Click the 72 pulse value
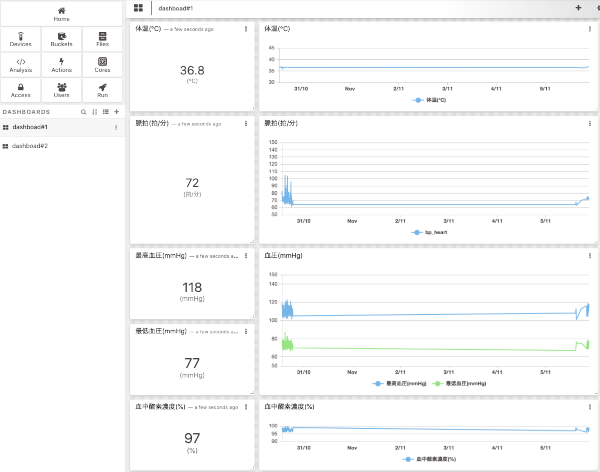The height and width of the screenshot is (472, 600). pos(192,183)
